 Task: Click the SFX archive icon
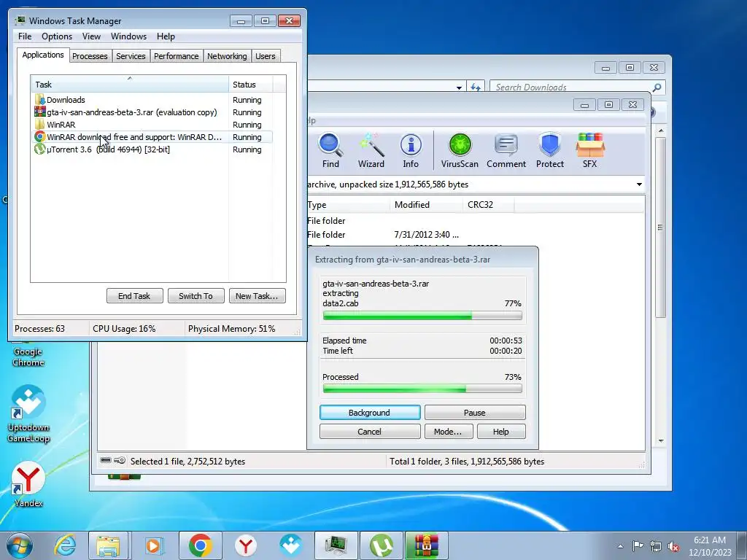pos(589,150)
